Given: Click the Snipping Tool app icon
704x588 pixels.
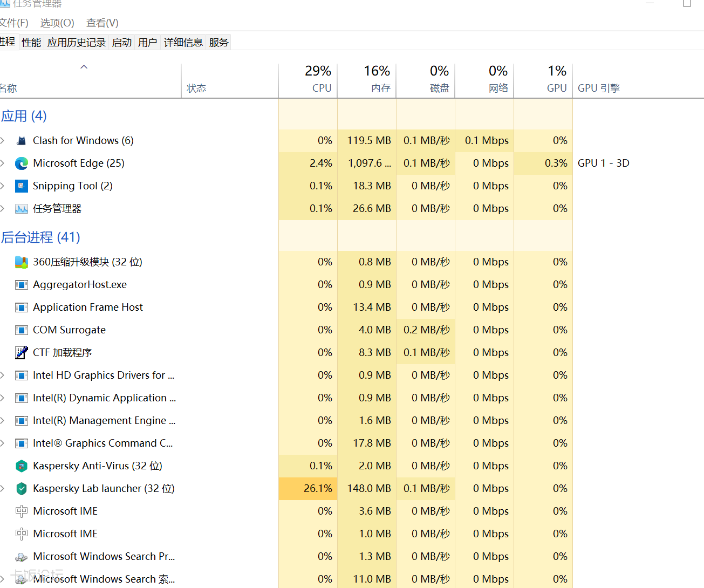Looking at the screenshot, I should [x=22, y=186].
